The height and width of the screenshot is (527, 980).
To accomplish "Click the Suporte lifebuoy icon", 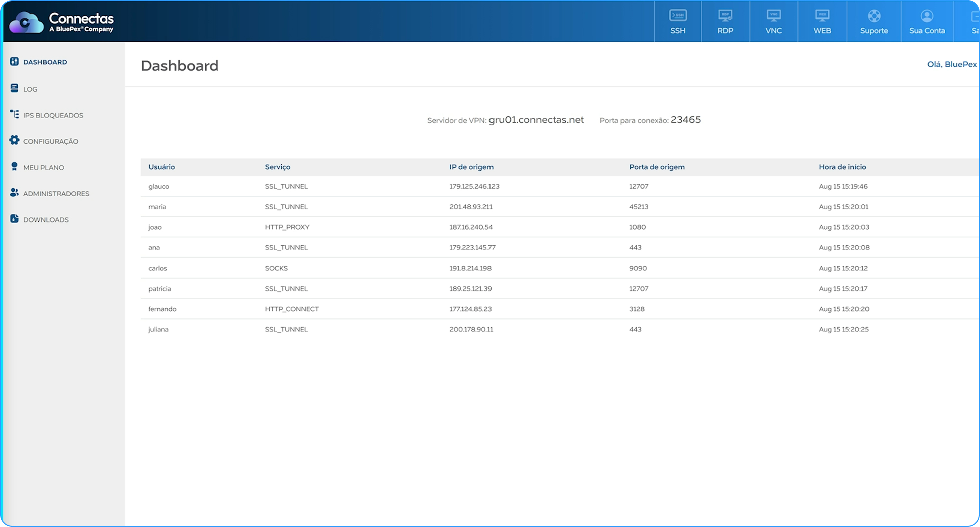I will point(874,16).
